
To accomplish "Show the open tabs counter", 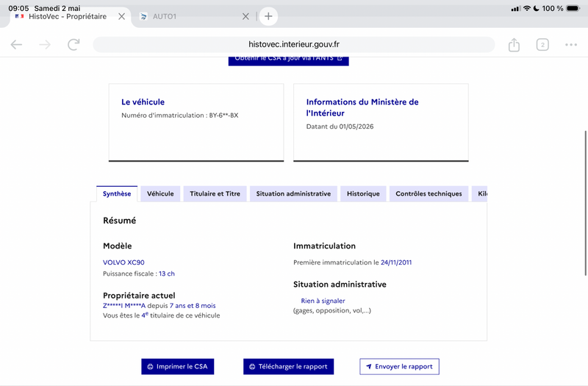I will [542, 45].
